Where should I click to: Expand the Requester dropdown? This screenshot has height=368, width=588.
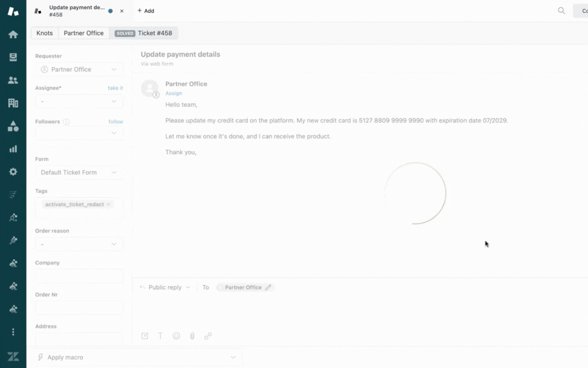coord(79,70)
